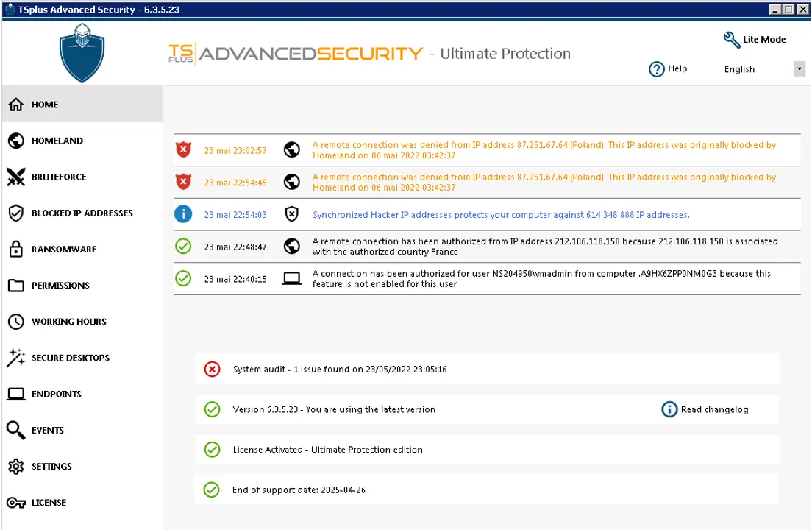Click the Secure Desktops magic wand icon

pyautogui.click(x=16, y=358)
